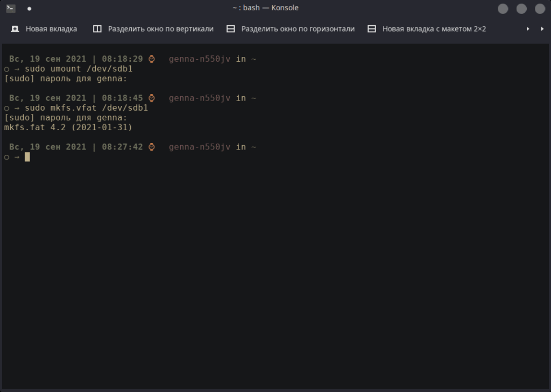Expand the first toolbar overflow arrow
This screenshot has height=392, width=551.
pyautogui.click(x=528, y=29)
